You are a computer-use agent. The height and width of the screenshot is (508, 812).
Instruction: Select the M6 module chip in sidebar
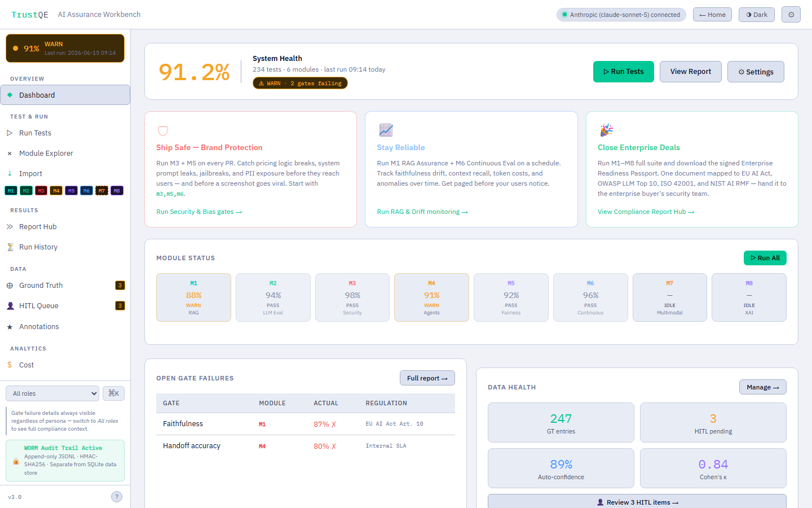(86, 191)
